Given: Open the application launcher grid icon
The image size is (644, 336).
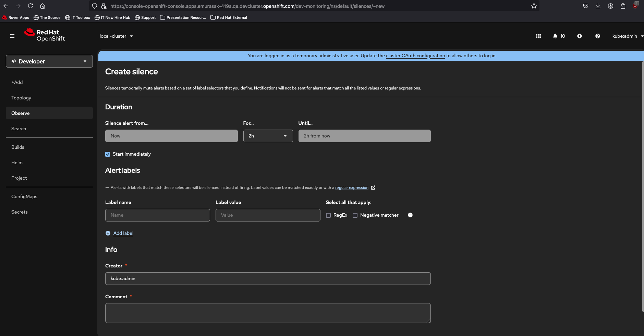Looking at the screenshot, I should point(538,36).
